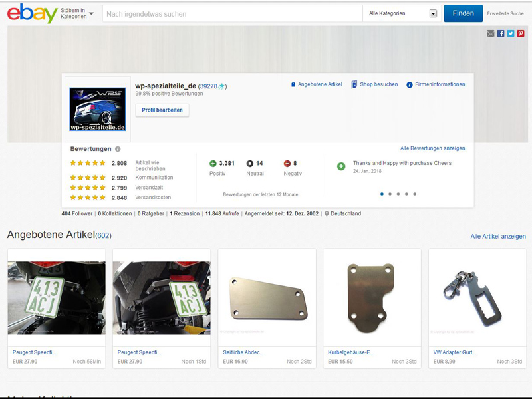Click the 0 Ratgeber text
Image resolution: width=532 pixels, height=399 pixels.
pyautogui.click(x=151, y=213)
